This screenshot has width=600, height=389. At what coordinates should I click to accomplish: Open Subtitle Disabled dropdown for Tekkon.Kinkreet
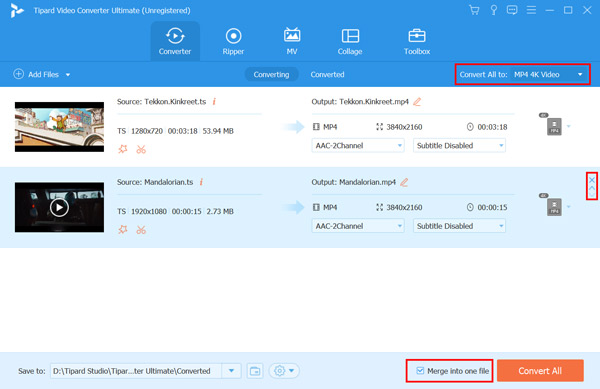tap(459, 145)
